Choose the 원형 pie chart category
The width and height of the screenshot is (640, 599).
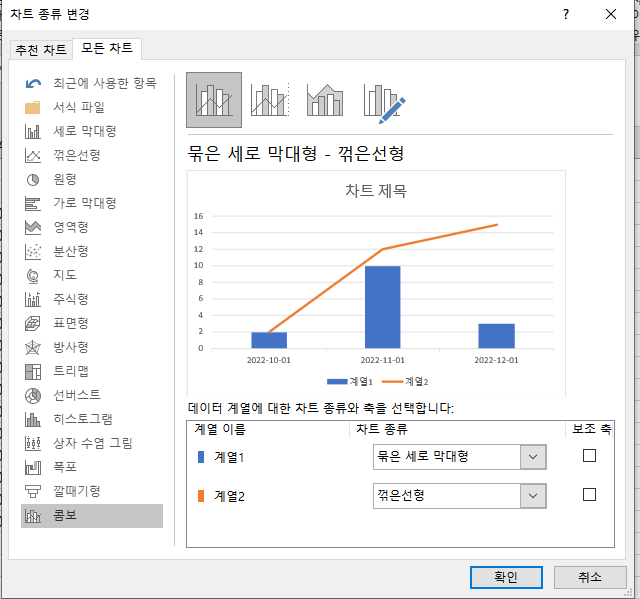tap(92, 180)
